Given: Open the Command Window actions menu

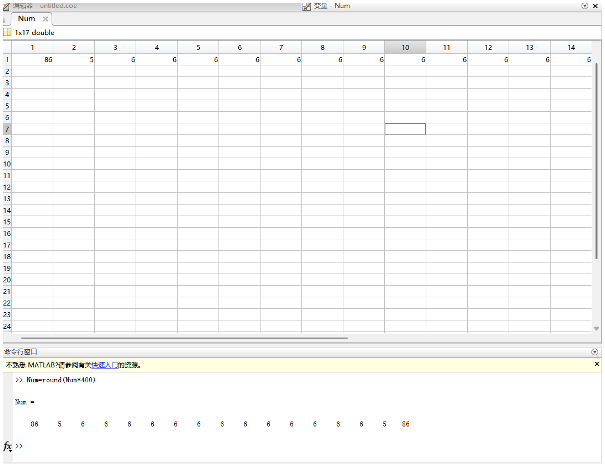Looking at the screenshot, I should tap(596, 352).
